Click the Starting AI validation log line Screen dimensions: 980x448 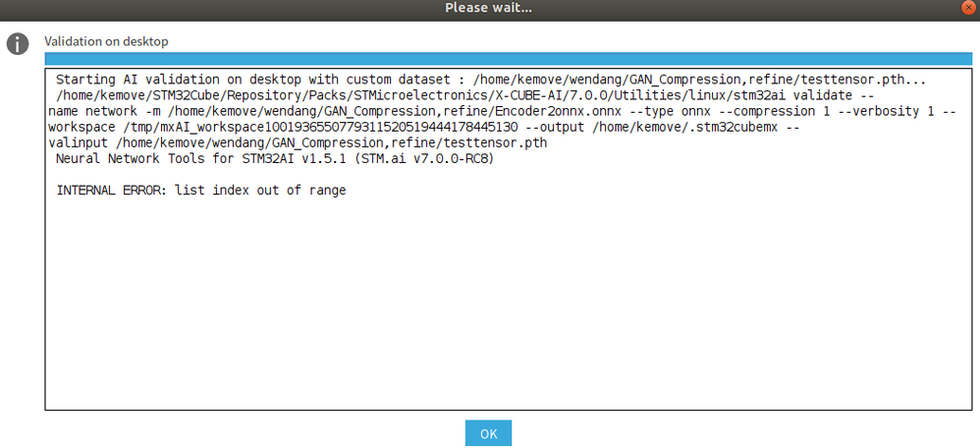point(491,81)
